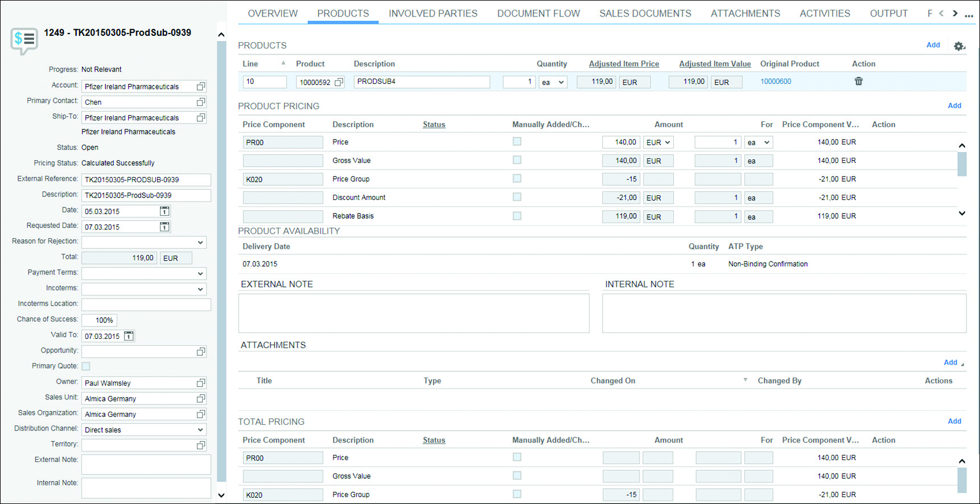The image size is (980, 504).
Task: Click the Internal Note text area
Action: (x=784, y=313)
